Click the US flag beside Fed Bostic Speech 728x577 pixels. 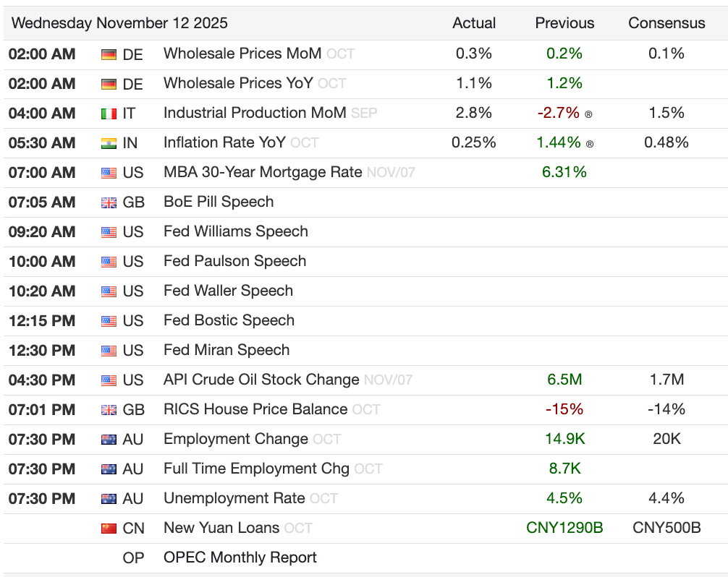[109, 322]
